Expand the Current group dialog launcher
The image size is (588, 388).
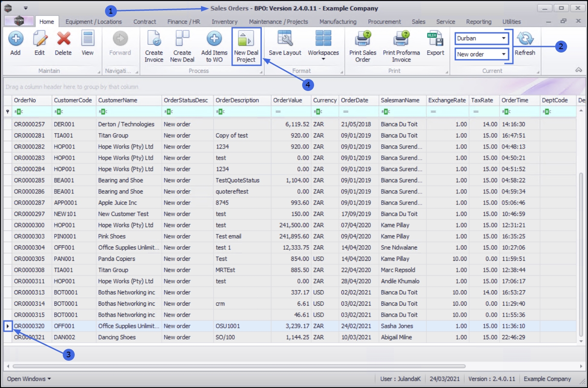tap(538, 72)
